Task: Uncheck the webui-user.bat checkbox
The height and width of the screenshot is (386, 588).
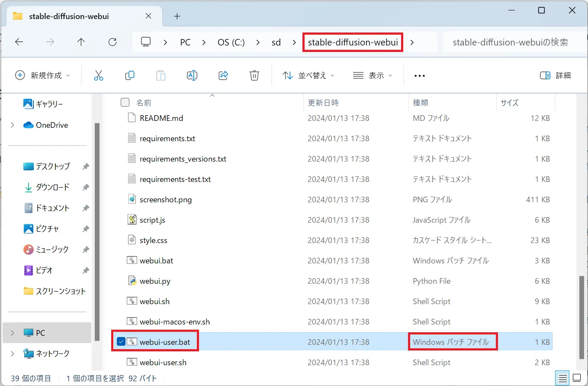Action: tap(121, 342)
